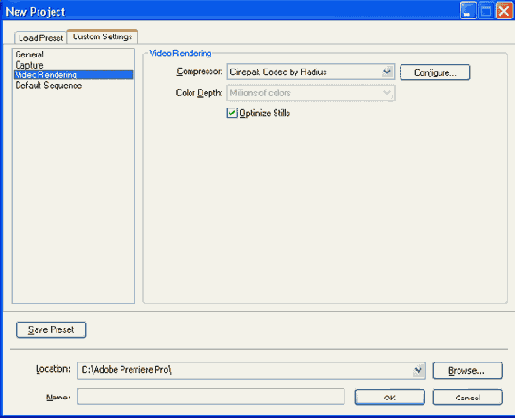Close the New Project window
The width and height of the screenshot is (515, 418).
[x=504, y=11]
